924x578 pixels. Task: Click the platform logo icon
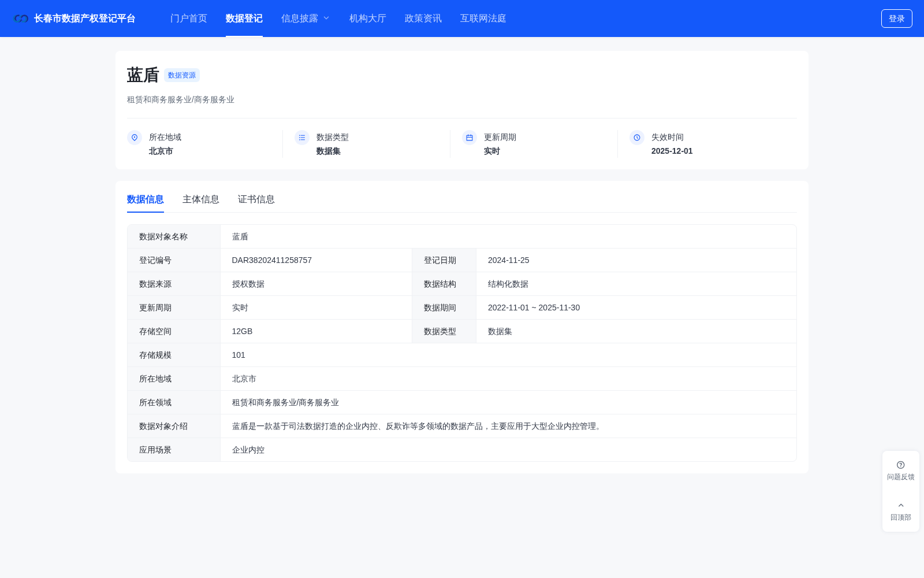21,18
